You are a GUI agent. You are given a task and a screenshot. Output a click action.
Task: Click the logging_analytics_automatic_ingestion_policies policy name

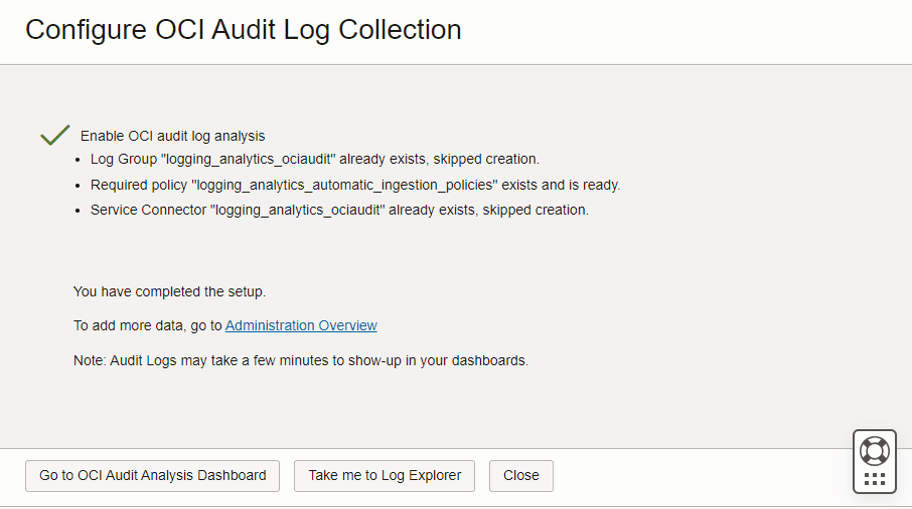pyautogui.click(x=344, y=185)
